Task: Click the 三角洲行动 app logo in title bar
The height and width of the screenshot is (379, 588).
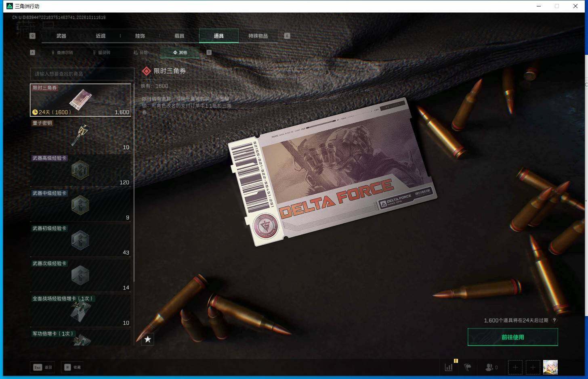Action: [10, 6]
